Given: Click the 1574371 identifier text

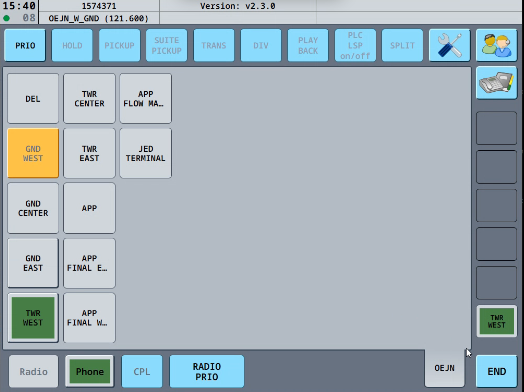Looking at the screenshot, I should coord(99,6).
